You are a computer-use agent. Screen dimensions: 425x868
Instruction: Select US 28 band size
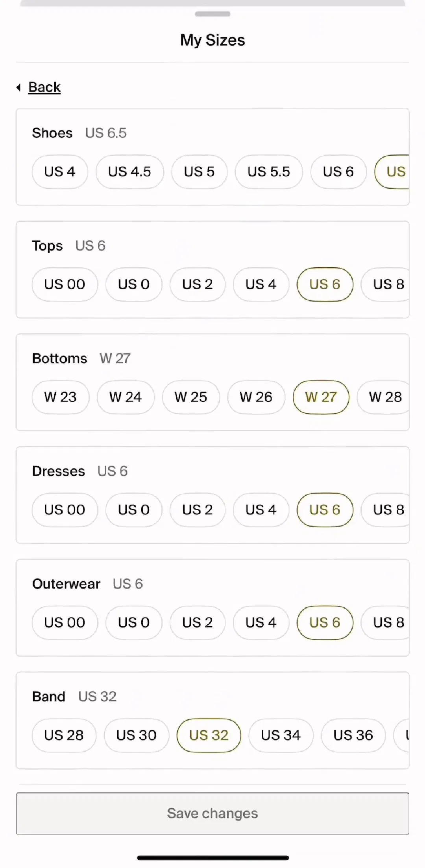[x=64, y=735]
